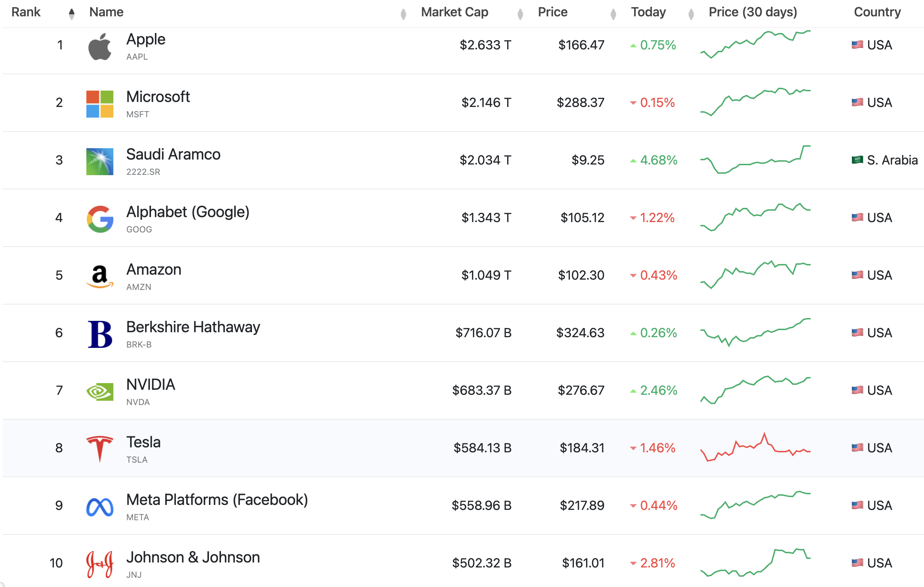Click the green up arrow beside 2.46%
924x587 pixels.
633,391
